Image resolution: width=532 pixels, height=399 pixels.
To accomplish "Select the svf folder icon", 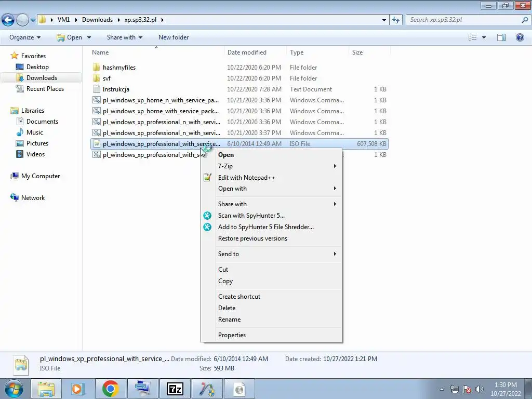I will tap(96, 78).
